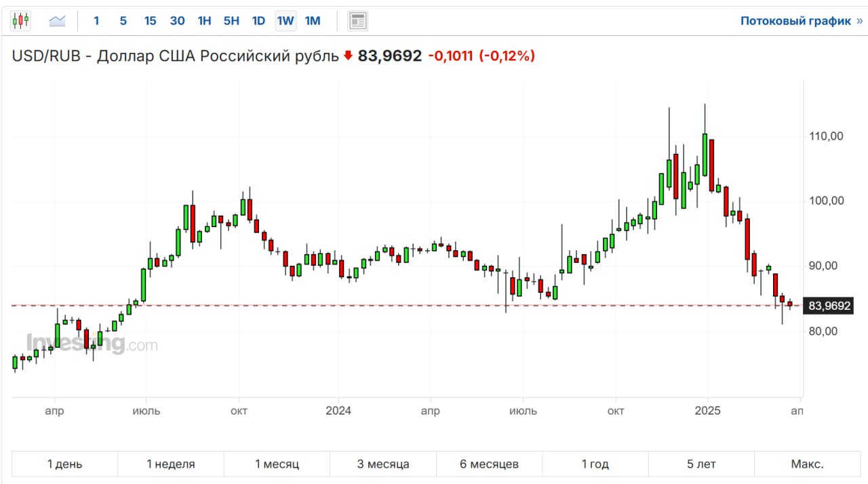Select the 1-minute interval
868x484 pixels.
tap(96, 21)
